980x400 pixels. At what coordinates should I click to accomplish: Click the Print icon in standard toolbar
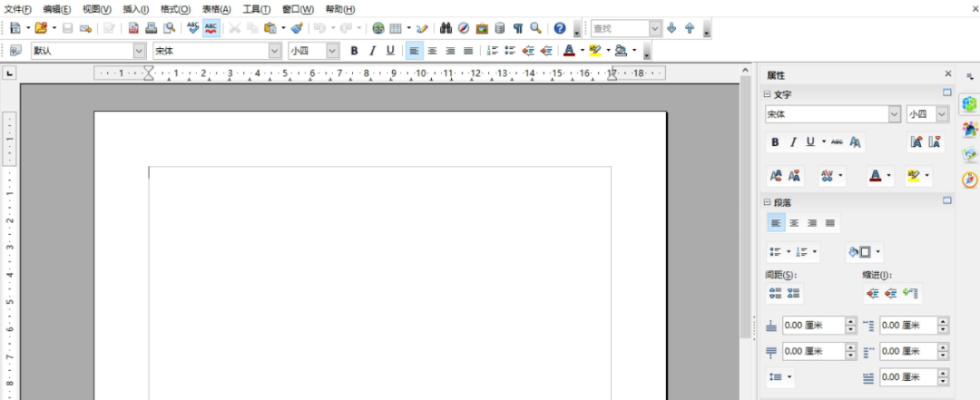click(151, 28)
